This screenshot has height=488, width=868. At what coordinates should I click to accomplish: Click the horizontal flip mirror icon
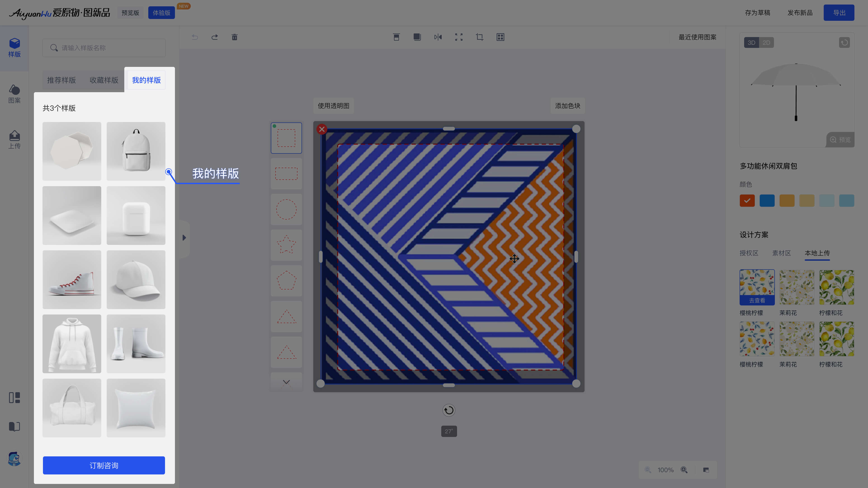coord(438,37)
